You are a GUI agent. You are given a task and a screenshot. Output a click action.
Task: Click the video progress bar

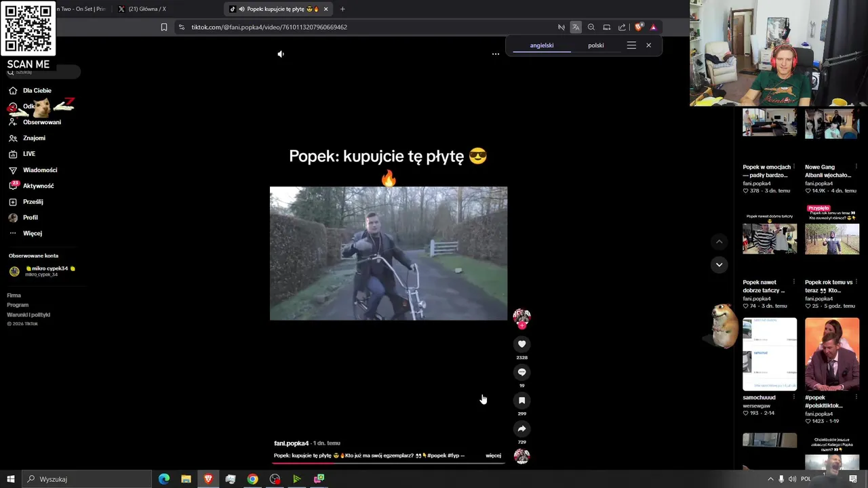pos(388,463)
